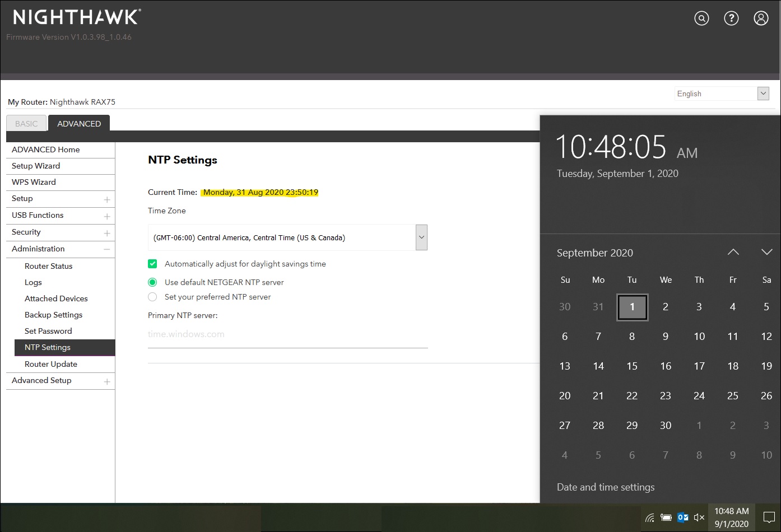781x532 pixels.
Task: Collapse the Administration section
Action: pos(106,249)
